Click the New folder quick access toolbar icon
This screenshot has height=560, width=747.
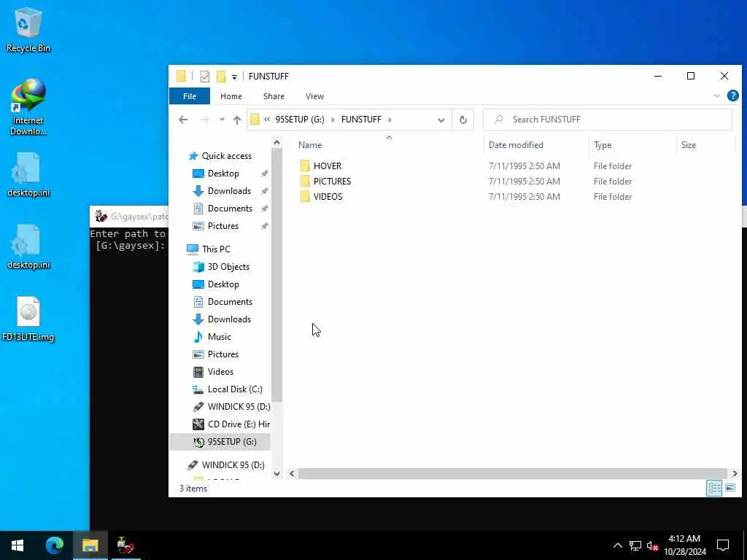[x=220, y=76]
